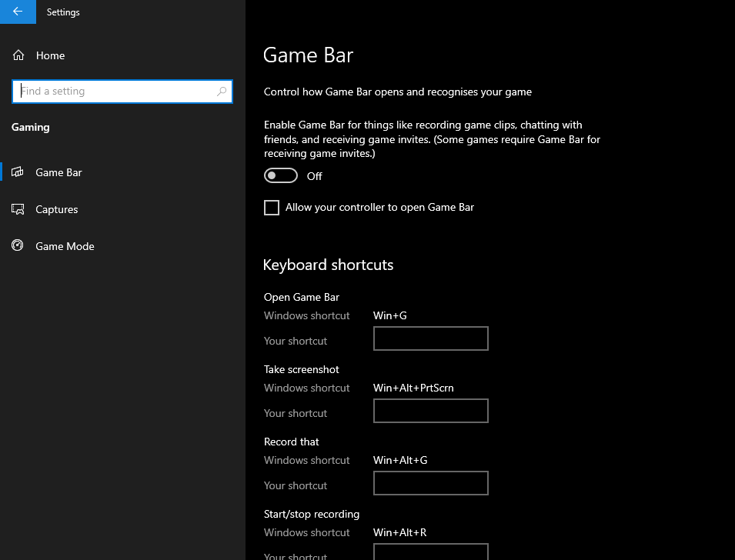735x560 pixels.
Task: Click the Win+Alt+R shortcut text
Action: (400, 532)
